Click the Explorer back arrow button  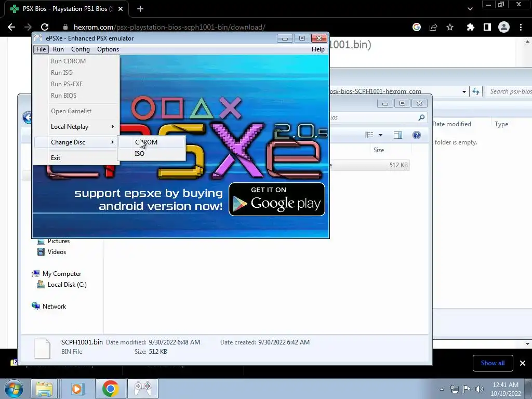pyautogui.click(x=27, y=118)
